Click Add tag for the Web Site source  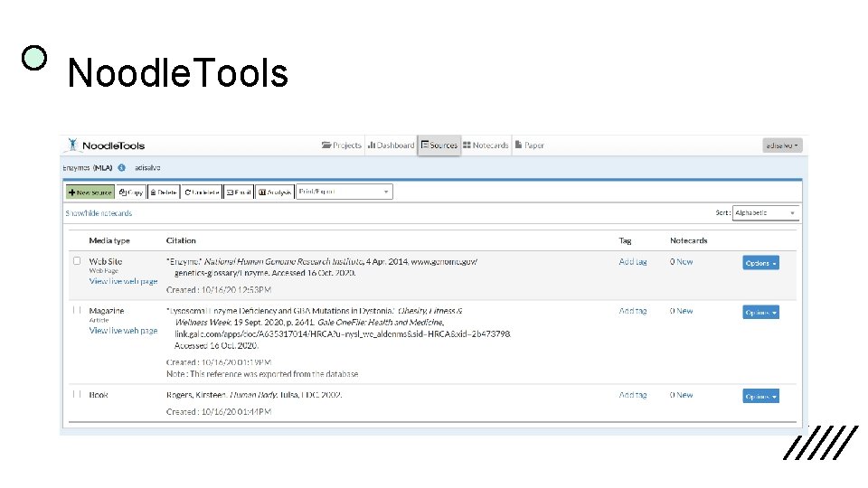click(x=633, y=262)
